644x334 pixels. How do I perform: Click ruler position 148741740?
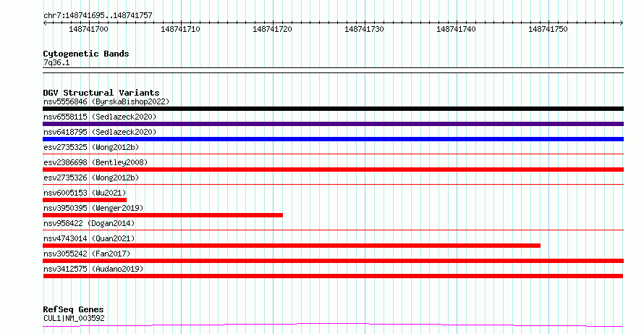[x=457, y=29]
